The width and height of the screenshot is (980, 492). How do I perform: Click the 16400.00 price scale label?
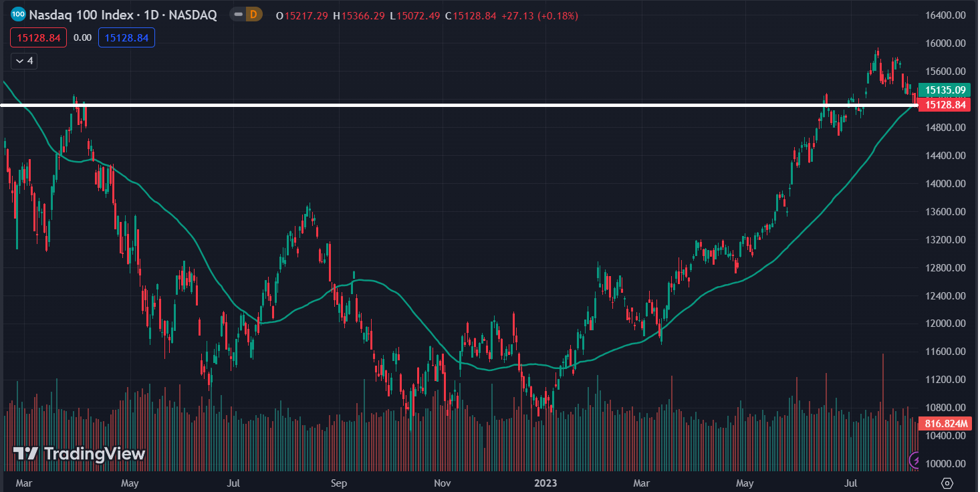947,15
